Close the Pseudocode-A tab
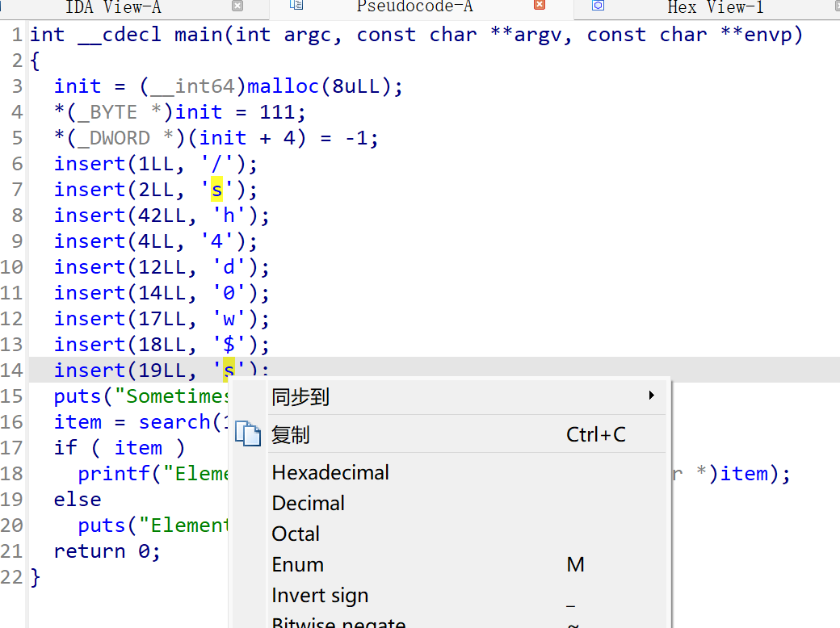The height and width of the screenshot is (628, 840). pyautogui.click(x=539, y=6)
